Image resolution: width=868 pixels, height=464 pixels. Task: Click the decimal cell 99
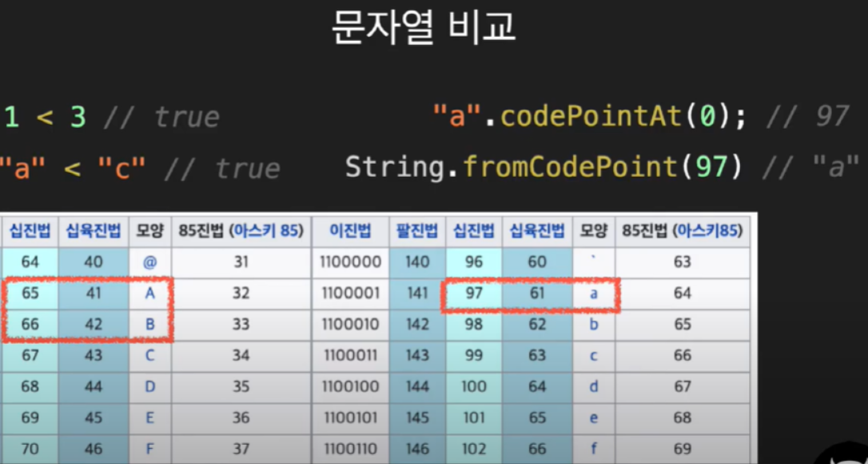[x=474, y=355]
